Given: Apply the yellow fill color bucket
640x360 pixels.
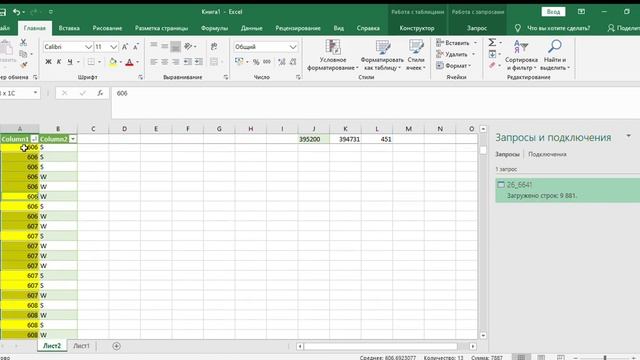Looking at the screenshot, I should pos(113,62).
